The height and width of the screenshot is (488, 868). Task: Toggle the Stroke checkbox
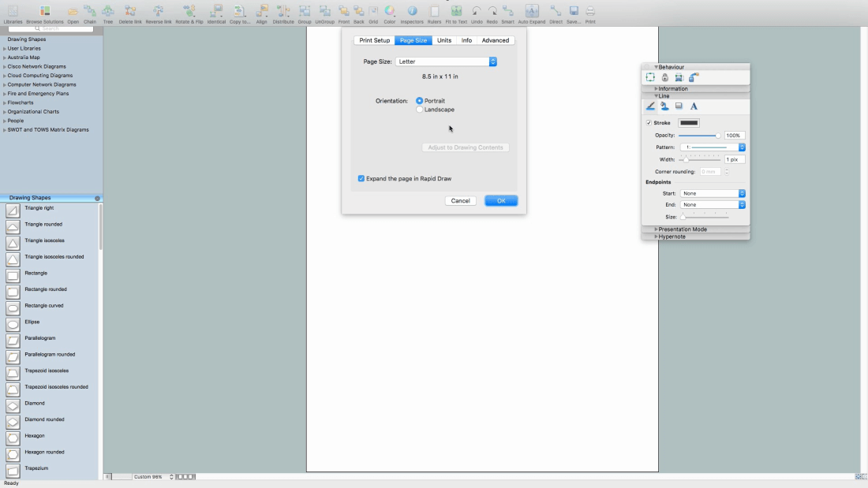(649, 123)
